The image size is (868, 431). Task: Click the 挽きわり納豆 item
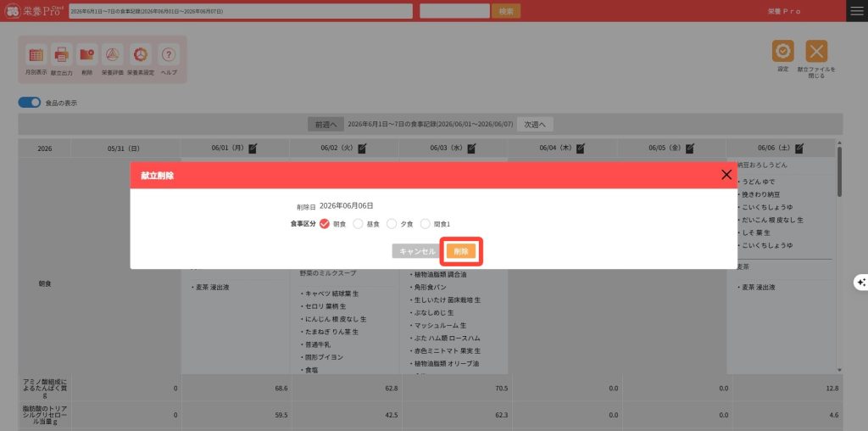tap(760, 194)
